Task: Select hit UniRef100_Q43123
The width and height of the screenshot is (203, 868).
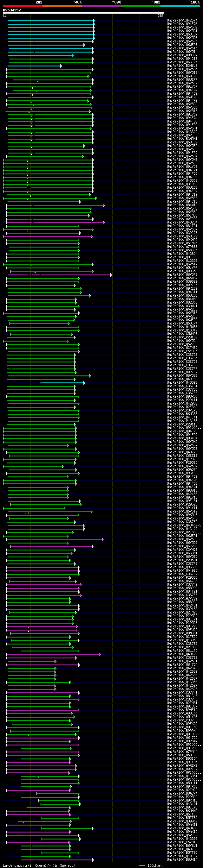Action: (182, 654)
